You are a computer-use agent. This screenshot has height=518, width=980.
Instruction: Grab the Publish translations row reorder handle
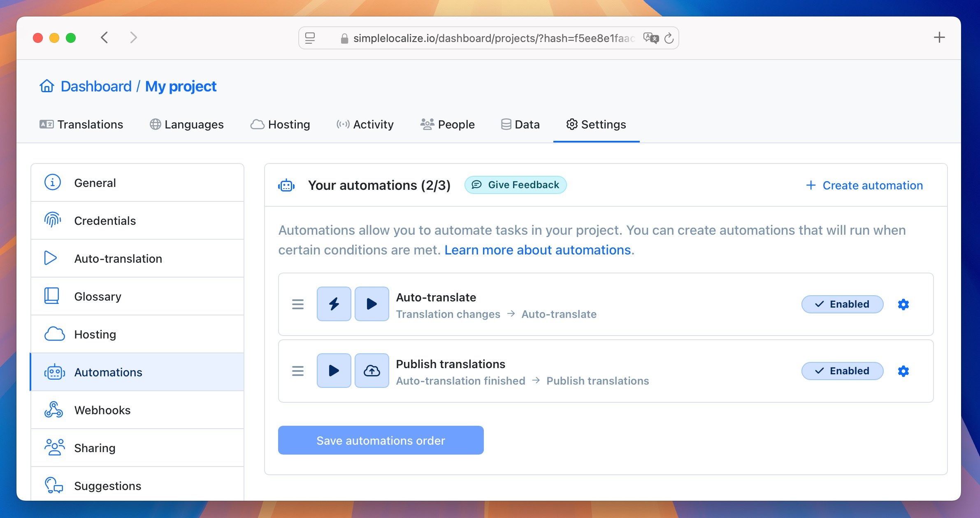coord(298,371)
